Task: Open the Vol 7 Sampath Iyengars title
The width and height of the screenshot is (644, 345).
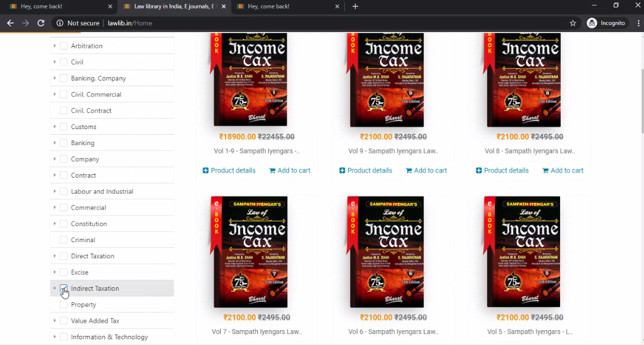Action: 257,331
